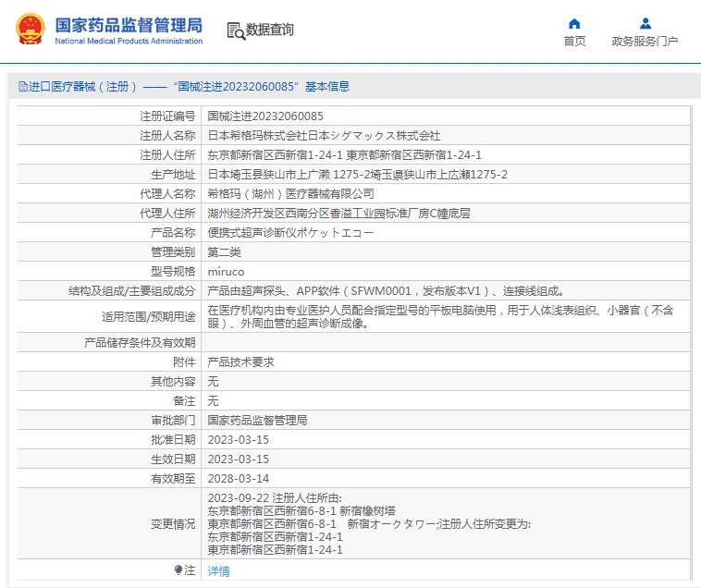Screen dimensions: 701x588
Task: Click the 注册人住所 address value
Action: (x=345, y=155)
